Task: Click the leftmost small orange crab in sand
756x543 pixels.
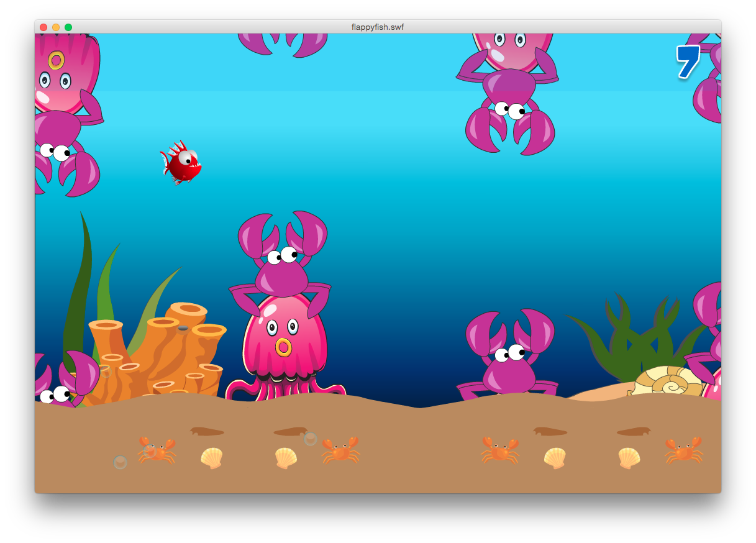Action: (x=157, y=450)
